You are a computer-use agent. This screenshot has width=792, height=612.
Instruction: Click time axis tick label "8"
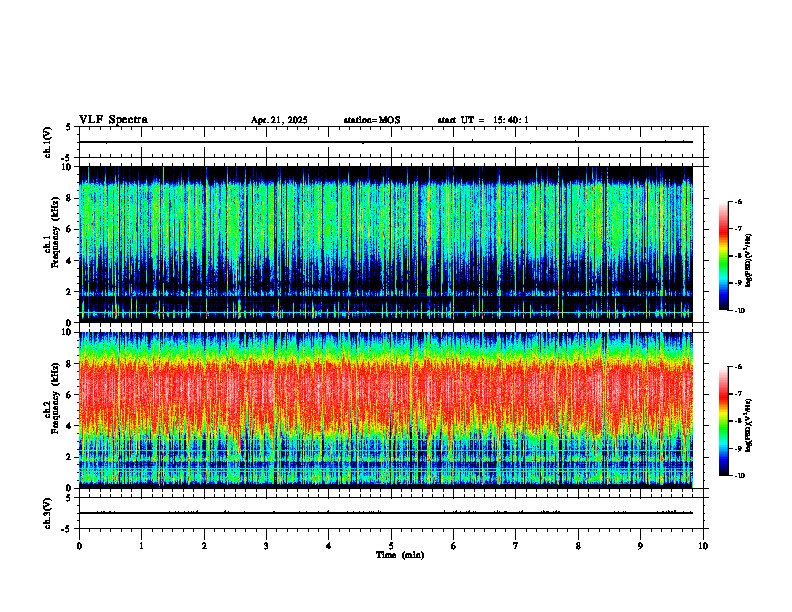click(578, 546)
